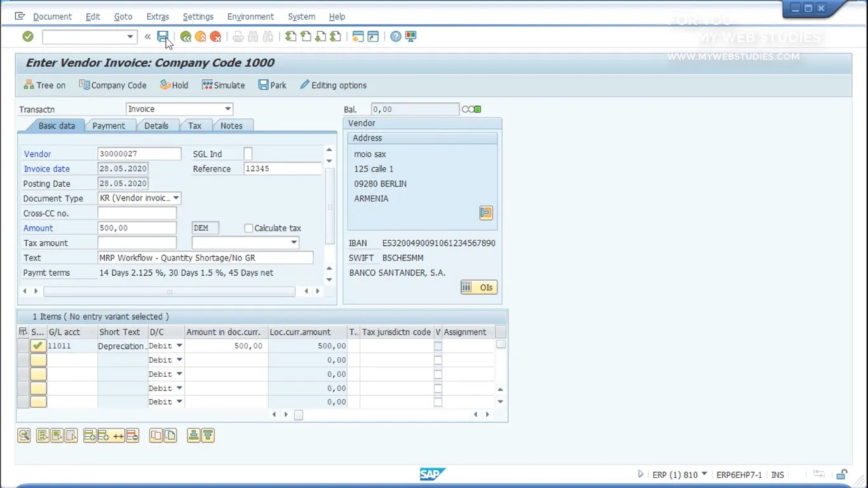868x488 pixels.
Task: Open the D/C Debit dropdown in the 11011 row
Action: [179, 346]
